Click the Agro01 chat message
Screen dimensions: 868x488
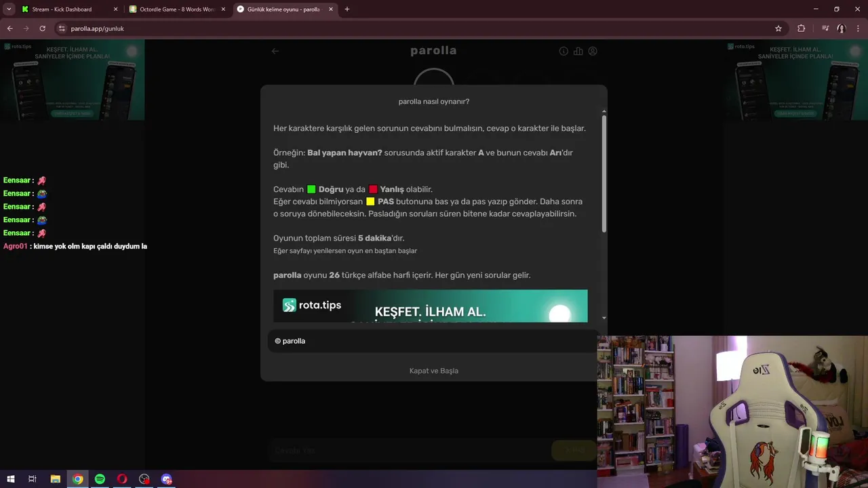click(x=75, y=246)
